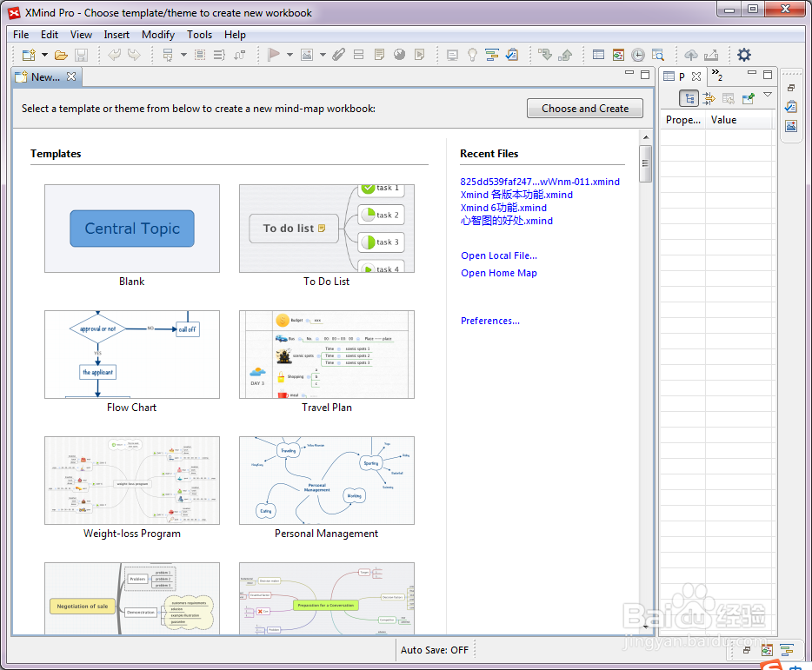The width and height of the screenshot is (812, 670).
Task: Click the Boundary toolbar icon
Action: [x=200, y=55]
